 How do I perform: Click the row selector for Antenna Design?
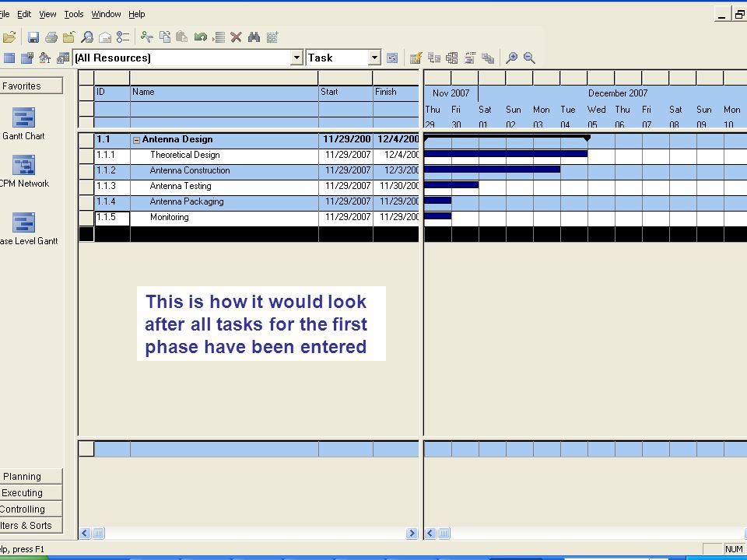pyautogui.click(x=86, y=140)
